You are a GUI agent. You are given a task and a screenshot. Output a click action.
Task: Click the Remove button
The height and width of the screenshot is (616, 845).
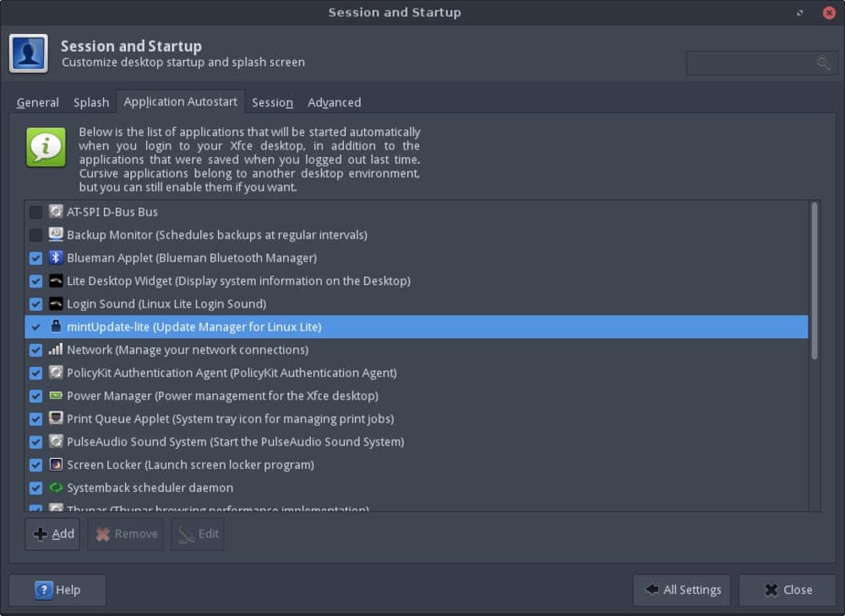[x=126, y=534]
